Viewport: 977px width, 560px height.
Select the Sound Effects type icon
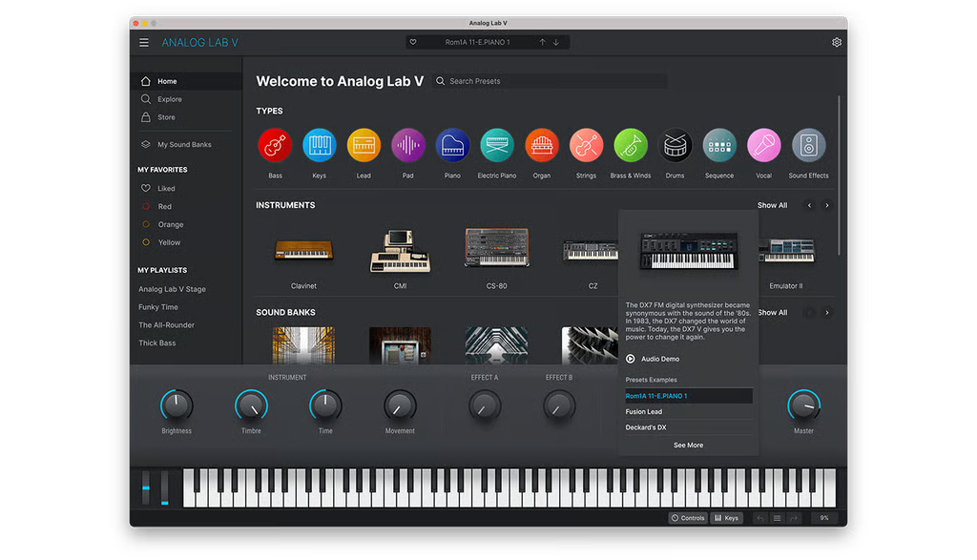[x=809, y=146]
